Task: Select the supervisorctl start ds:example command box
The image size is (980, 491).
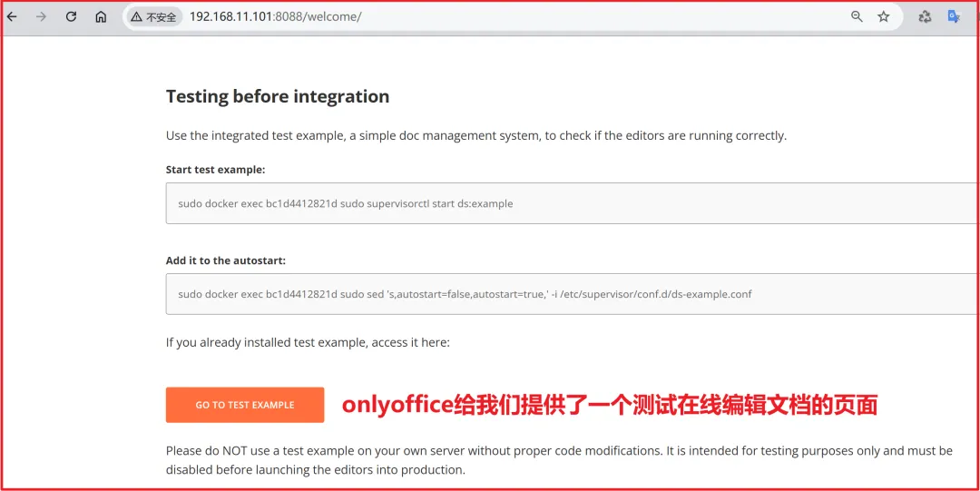Action: pos(573,203)
